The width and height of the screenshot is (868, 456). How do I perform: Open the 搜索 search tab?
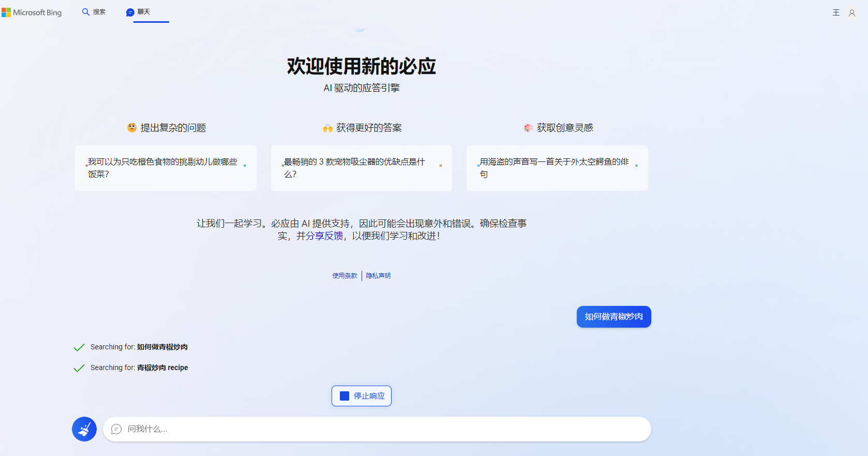(94, 12)
